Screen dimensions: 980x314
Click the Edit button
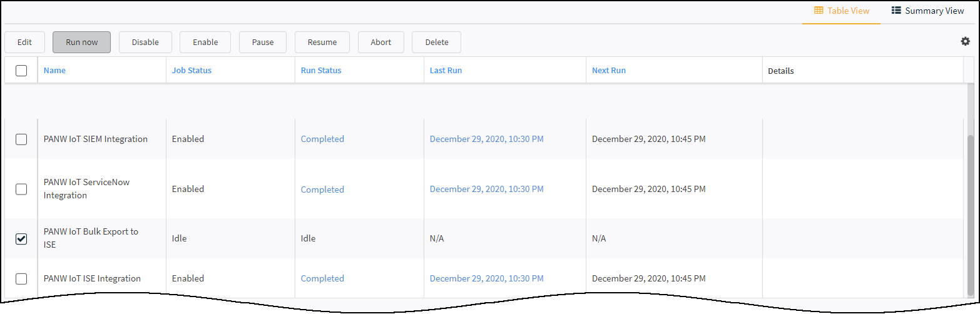[24, 43]
